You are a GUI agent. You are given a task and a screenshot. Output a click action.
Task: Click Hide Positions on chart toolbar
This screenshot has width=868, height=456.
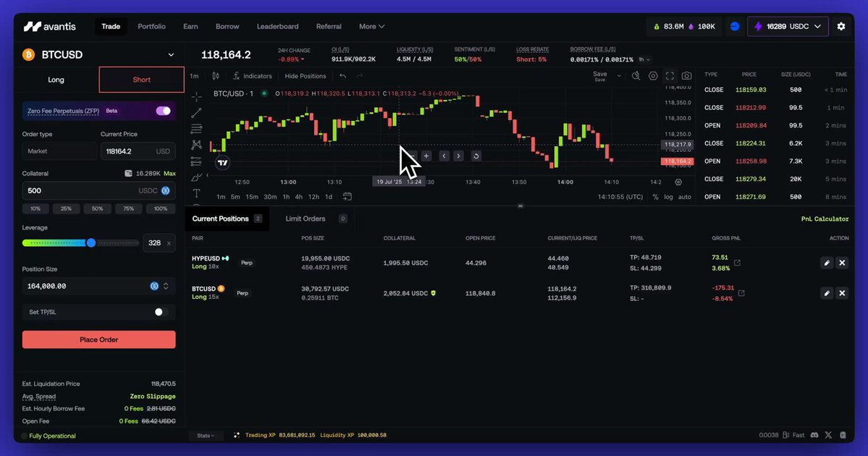pos(305,76)
